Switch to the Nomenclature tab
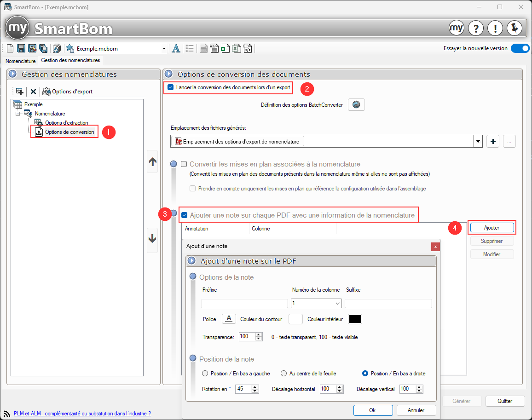The image size is (532, 420). click(20, 61)
